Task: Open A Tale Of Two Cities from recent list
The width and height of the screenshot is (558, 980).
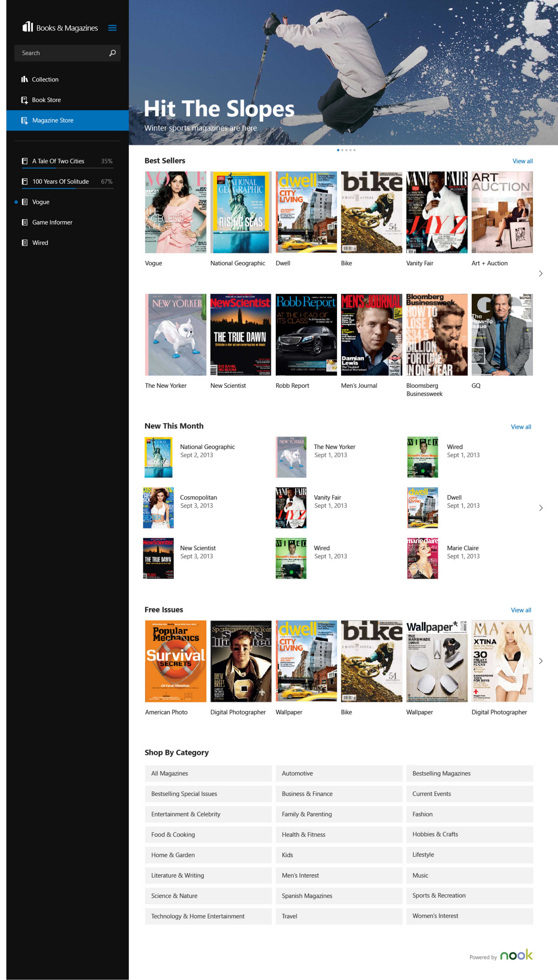Action: [x=67, y=161]
